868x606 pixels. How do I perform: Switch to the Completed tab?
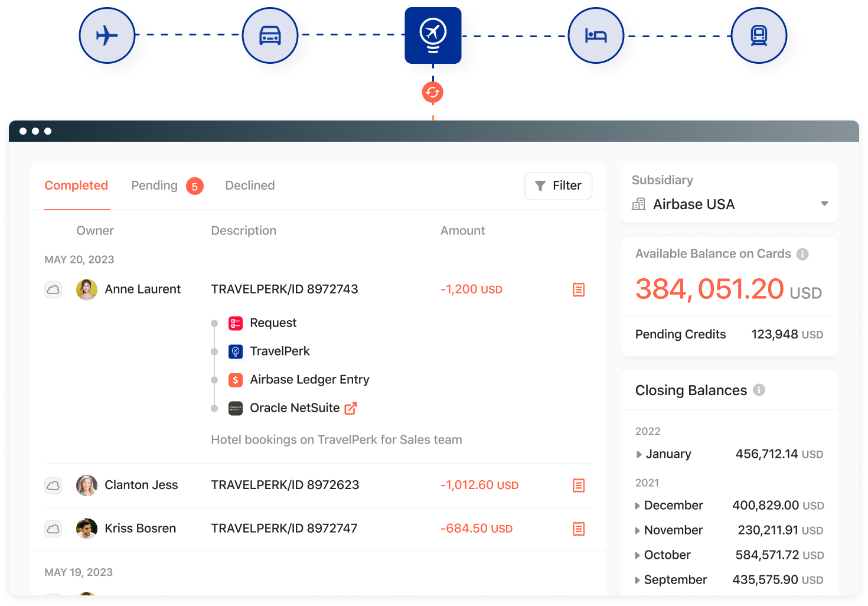76,185
